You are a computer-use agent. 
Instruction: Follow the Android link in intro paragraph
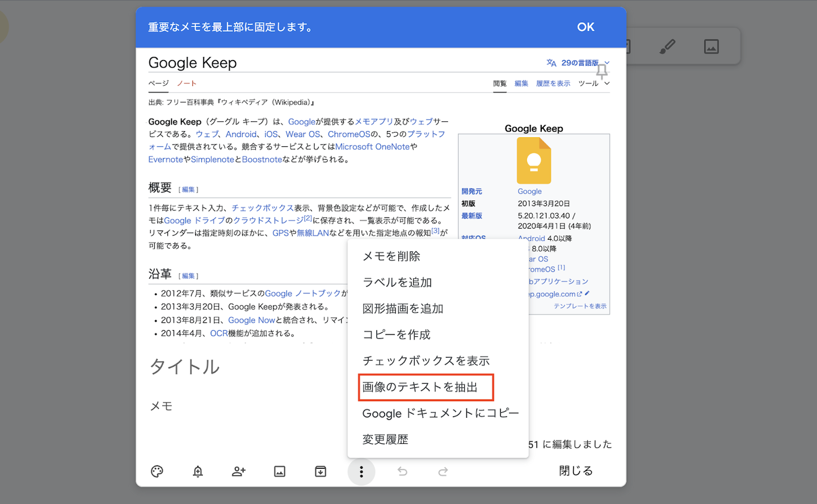click(241, 134)
